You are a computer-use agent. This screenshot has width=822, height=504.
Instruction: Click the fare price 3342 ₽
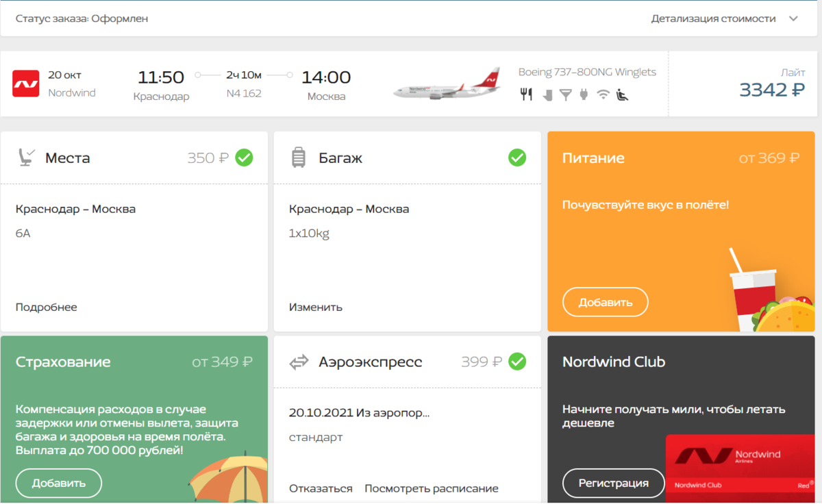click(772, 90)
